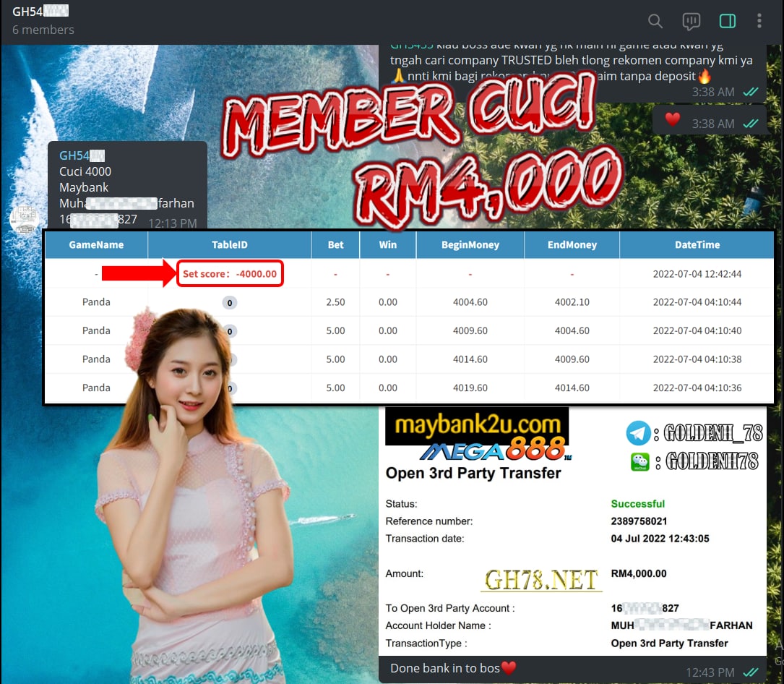Click the GH78.NET watermark link text

coord(542,581)
